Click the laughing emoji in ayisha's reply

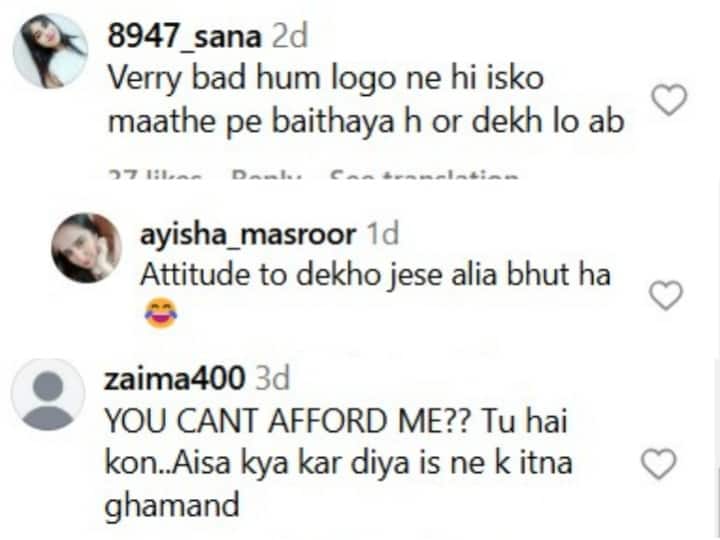161,313
